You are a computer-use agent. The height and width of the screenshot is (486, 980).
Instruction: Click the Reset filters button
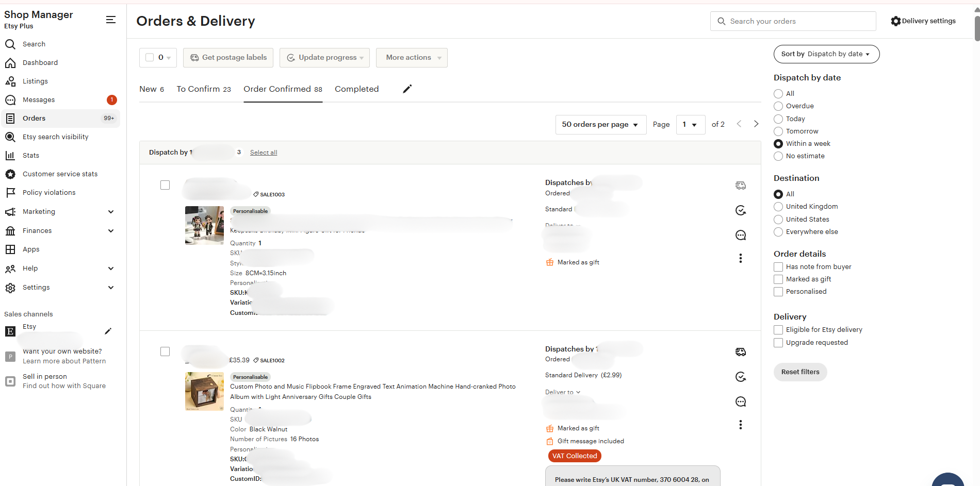[x=801, y=372]
